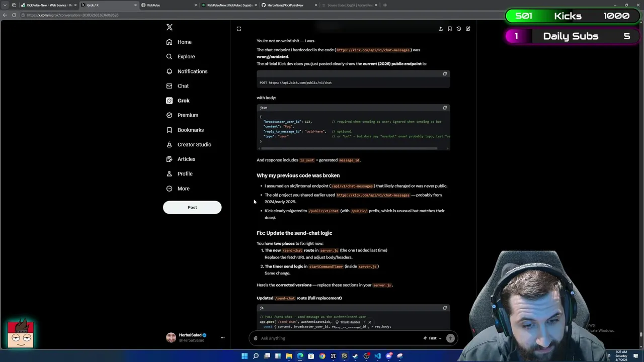Open Notifications in X sidebar

tap(187, 71)
